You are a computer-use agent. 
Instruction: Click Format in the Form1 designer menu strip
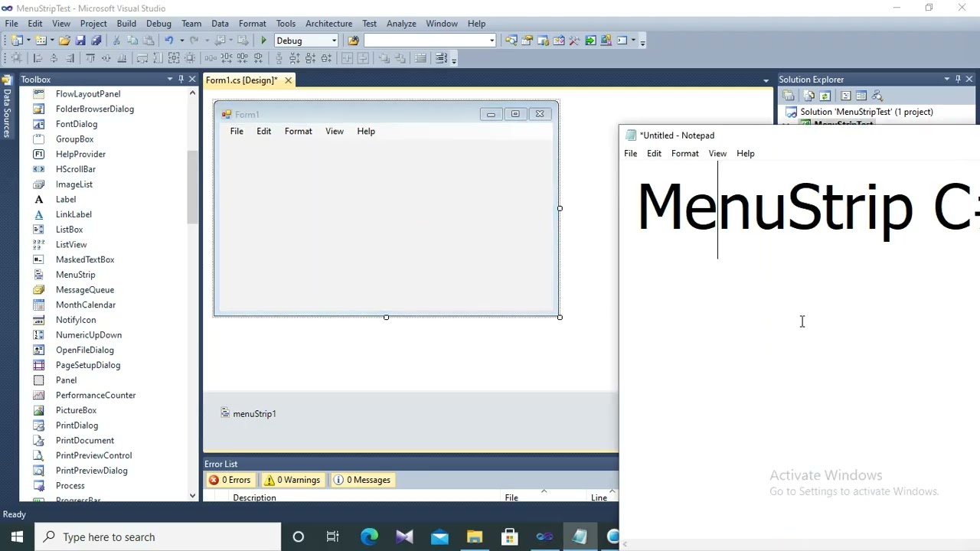tap(299, 131)
